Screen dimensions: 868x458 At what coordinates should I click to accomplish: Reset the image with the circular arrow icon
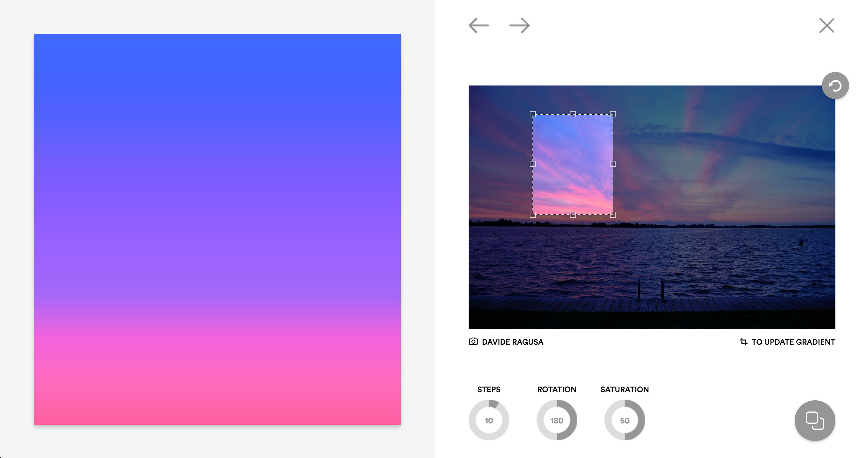point(835,85)
